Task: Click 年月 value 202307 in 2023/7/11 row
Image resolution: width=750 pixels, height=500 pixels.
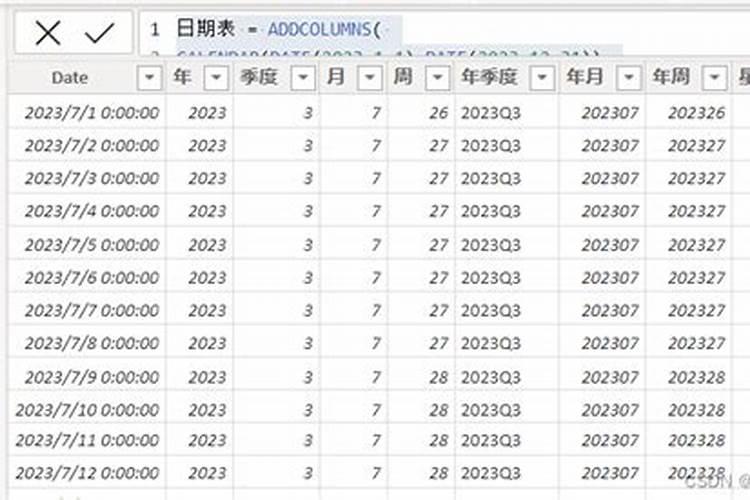Action: point(610,440)
